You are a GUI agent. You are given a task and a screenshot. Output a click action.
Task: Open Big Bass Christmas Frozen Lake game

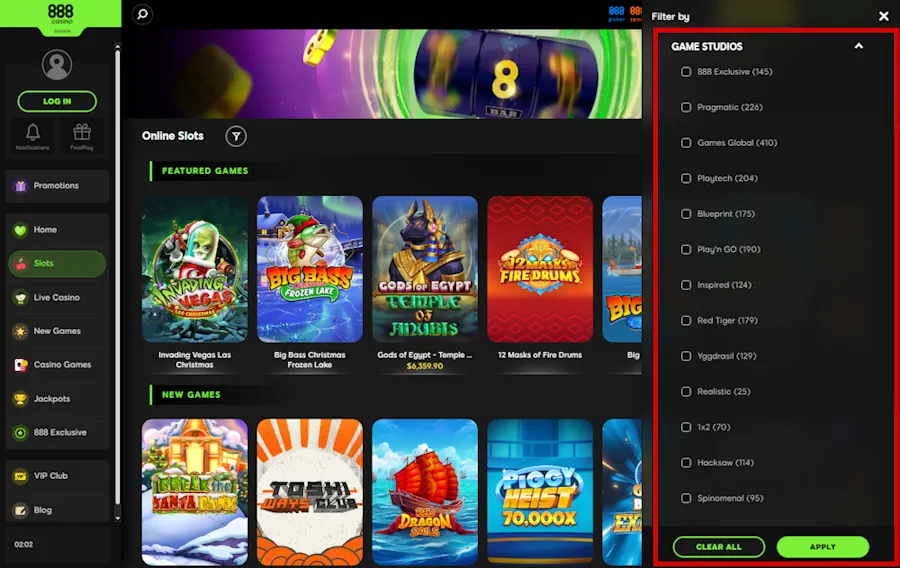pyautogui.click(x=310, y=269)
